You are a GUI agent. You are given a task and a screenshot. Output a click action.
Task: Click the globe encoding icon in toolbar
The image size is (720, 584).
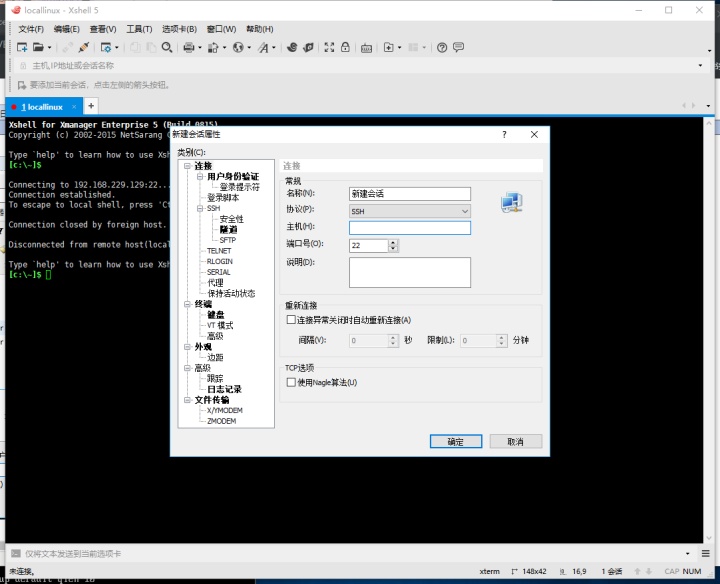coord(238,47)
